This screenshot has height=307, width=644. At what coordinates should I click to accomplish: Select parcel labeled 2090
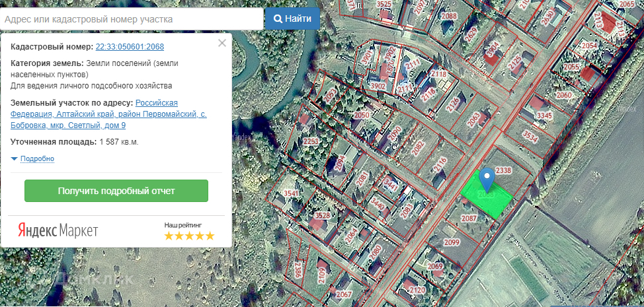393,135
